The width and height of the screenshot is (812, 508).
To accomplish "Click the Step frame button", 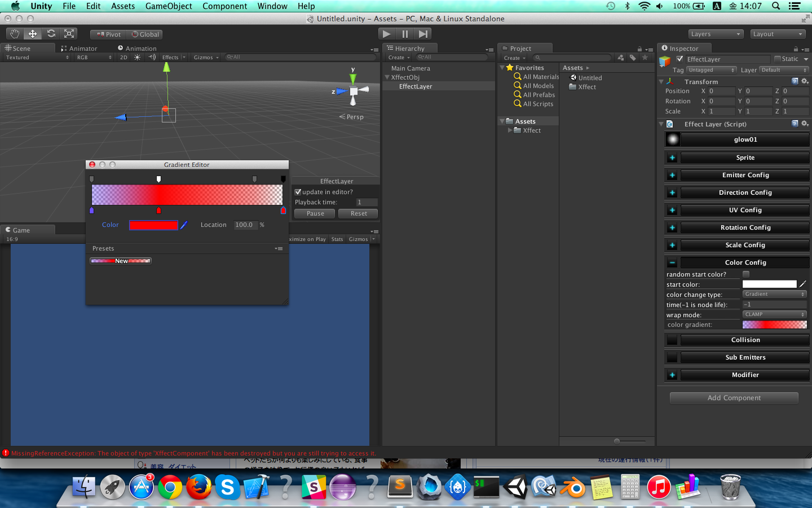I will coord(423,34).
